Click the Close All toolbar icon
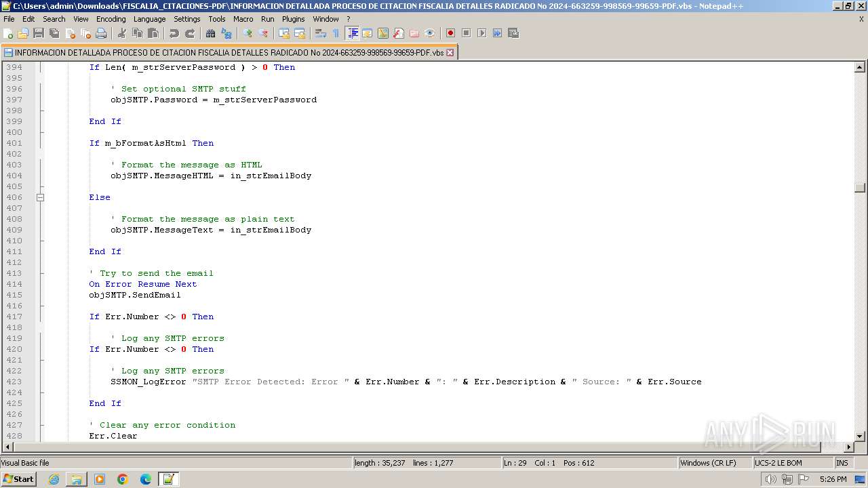 click(85, 33)
